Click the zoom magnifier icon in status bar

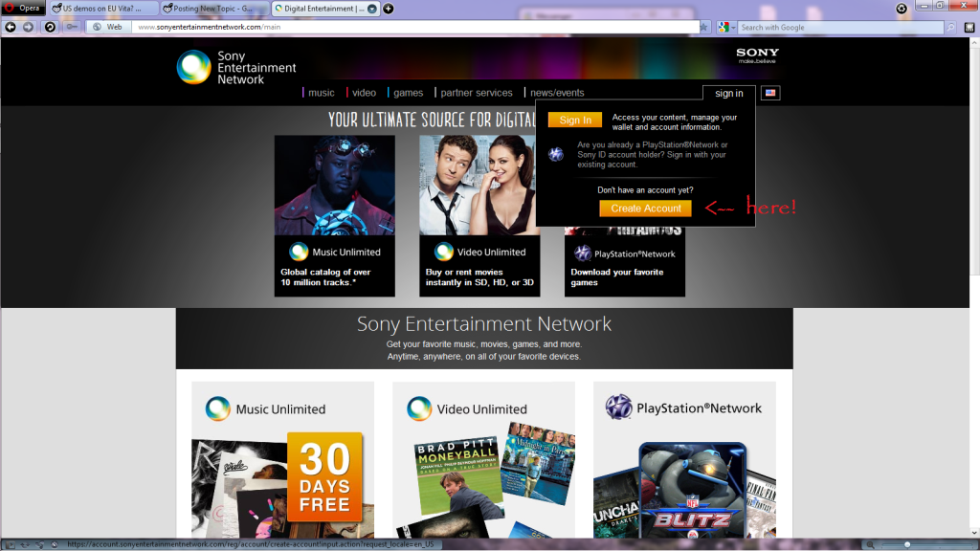[869, 544]
